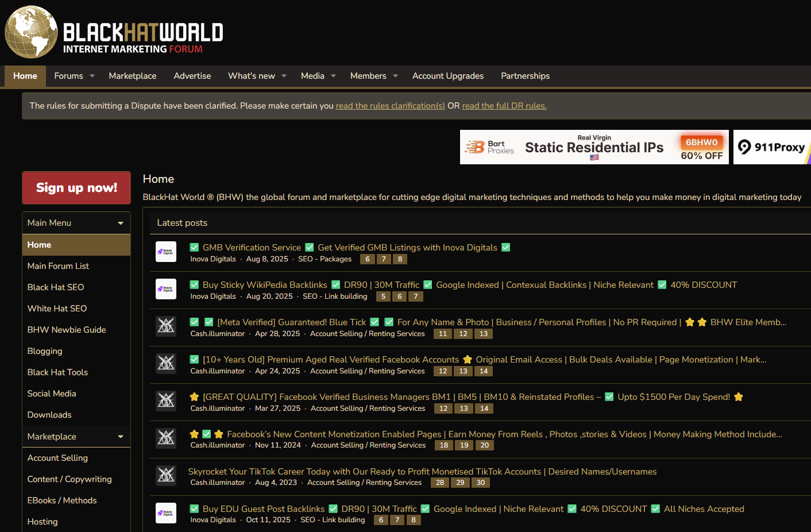Screen dimensions: 811x532
Task: Click the Latest posts section heading
Action: pyautogui.click(x=182, y=223)
